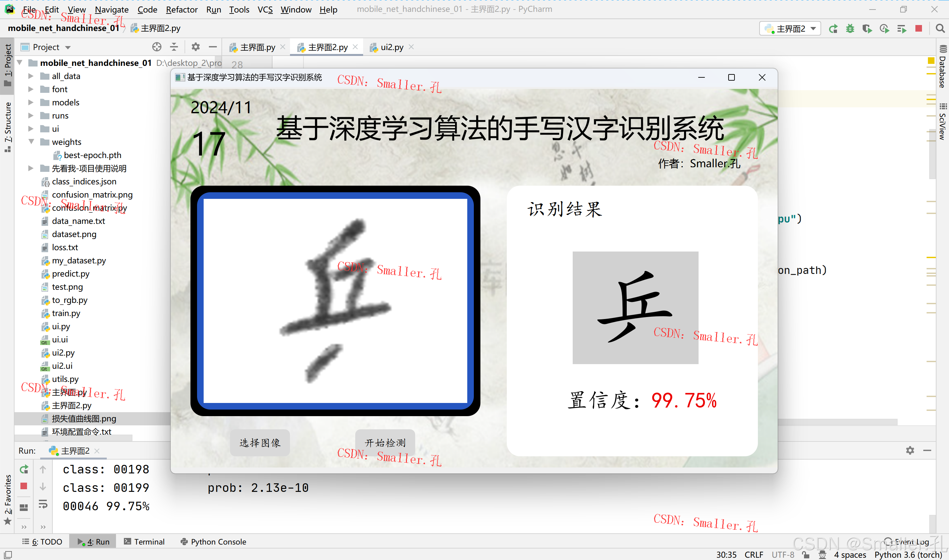Select best-epoch.pth in the weights folder
The image size is (949, 560).
click(92, 155)
